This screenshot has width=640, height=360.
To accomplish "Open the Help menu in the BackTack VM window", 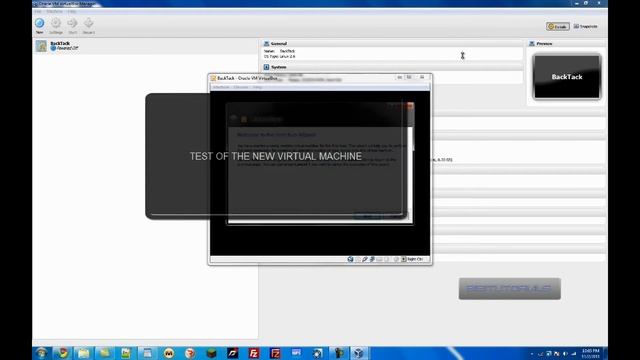I will [x=257, y=87].
